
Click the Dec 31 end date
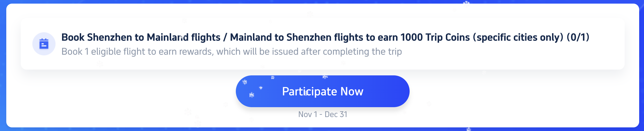point(336,114)
